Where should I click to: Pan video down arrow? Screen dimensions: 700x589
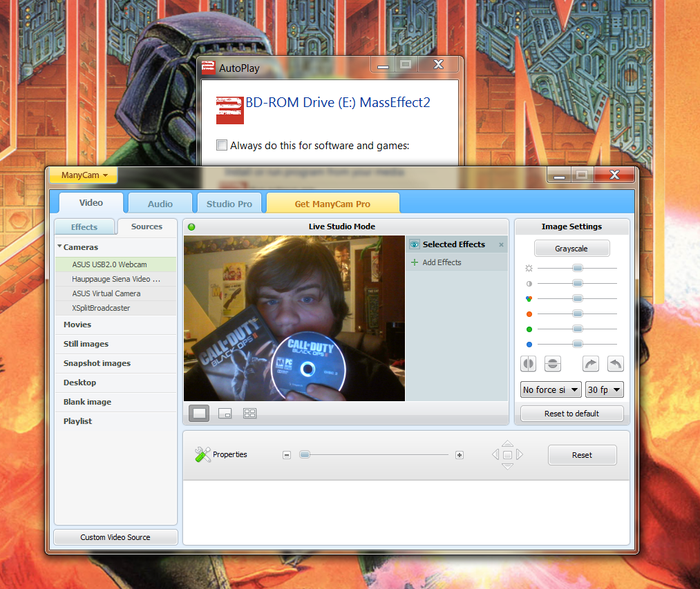coord(508,466)
